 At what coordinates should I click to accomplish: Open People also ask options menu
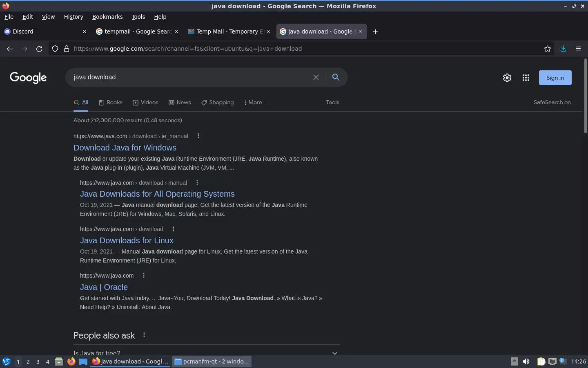[144, 335]
